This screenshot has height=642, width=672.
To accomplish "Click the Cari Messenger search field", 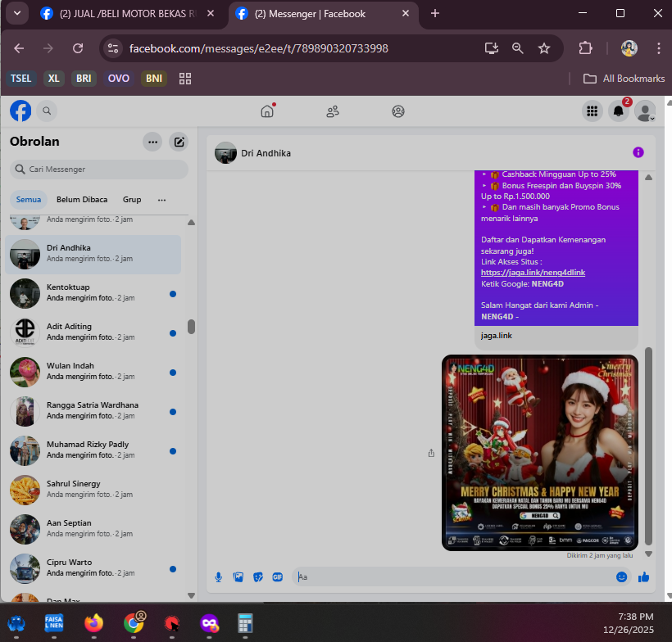I will click(x=99, y=170).
